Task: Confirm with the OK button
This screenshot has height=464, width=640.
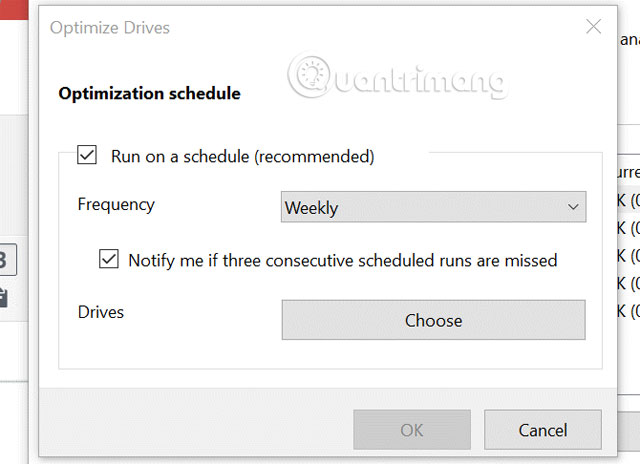Action: (411, 430)
